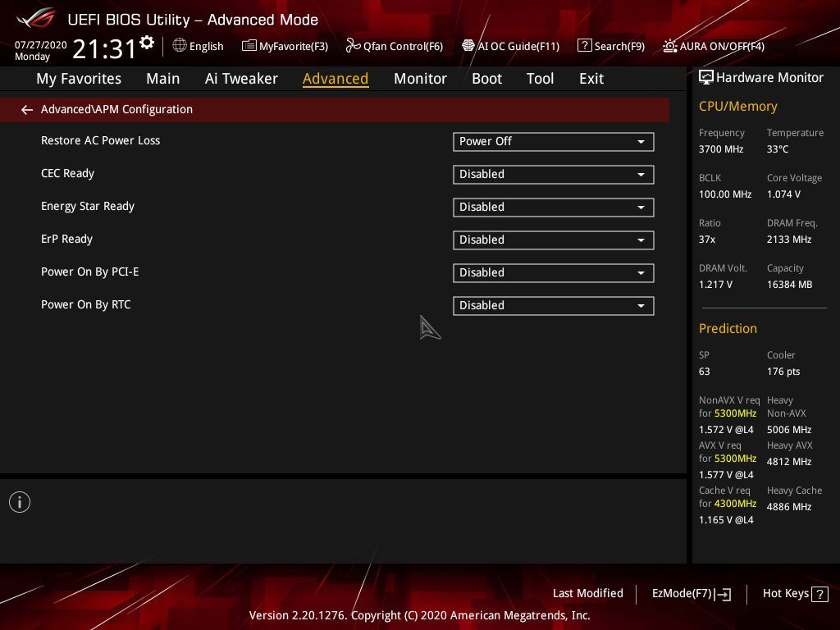This screenshot has height=630, width=840.
Task: Click the 5006 MHz Heavy Non-AVX value
Action: click(x=788, y=430)
